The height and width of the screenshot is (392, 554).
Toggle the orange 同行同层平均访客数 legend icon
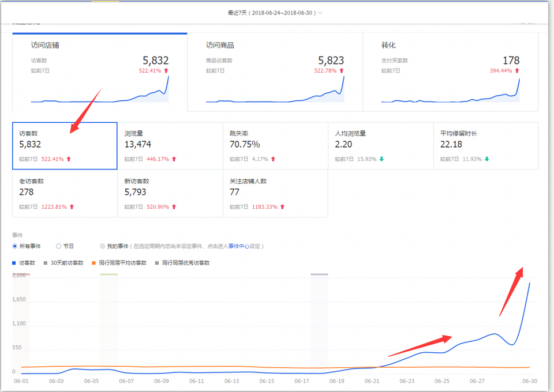coord(94,263)
